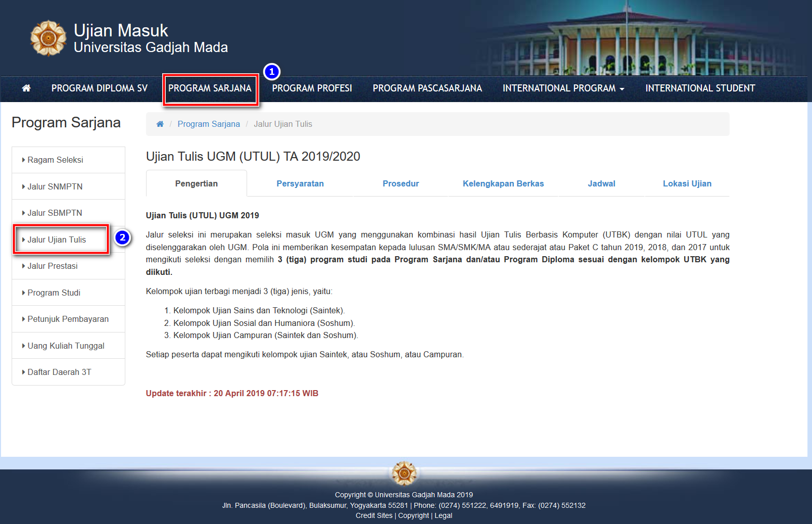Click the Credit Sites footer link
The height and width of the screenshot is (524, 812).
[x=374, y=515]
